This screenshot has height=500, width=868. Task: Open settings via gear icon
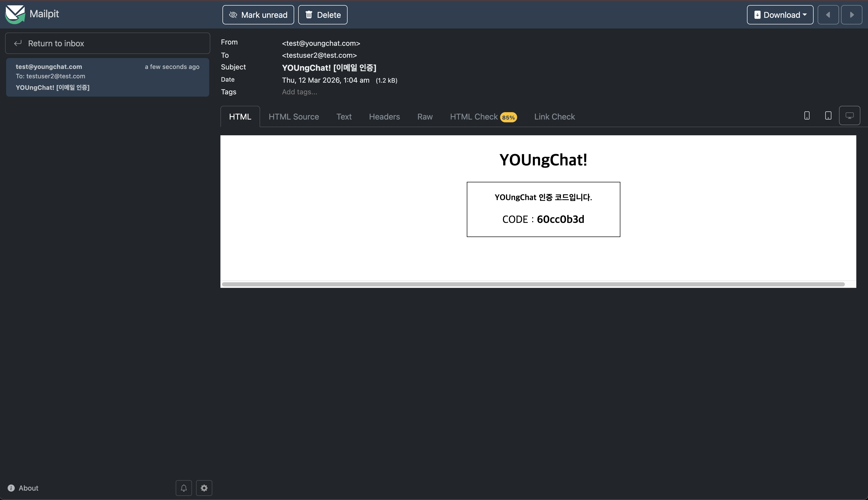pos(204,488)
